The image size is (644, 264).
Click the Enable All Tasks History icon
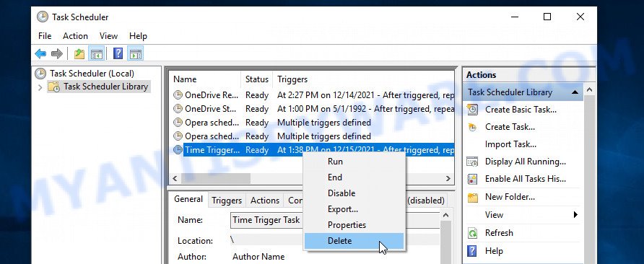point(473,179)
